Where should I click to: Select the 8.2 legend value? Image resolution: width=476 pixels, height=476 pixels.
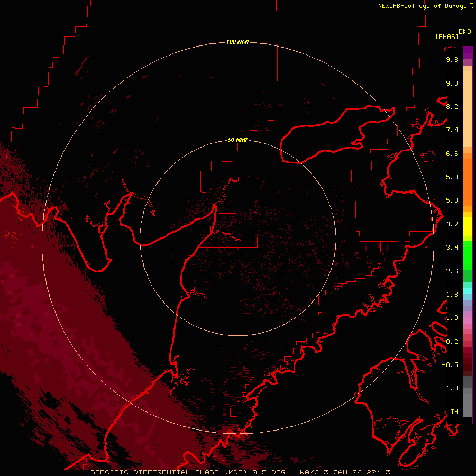click(x=452, y=107)
